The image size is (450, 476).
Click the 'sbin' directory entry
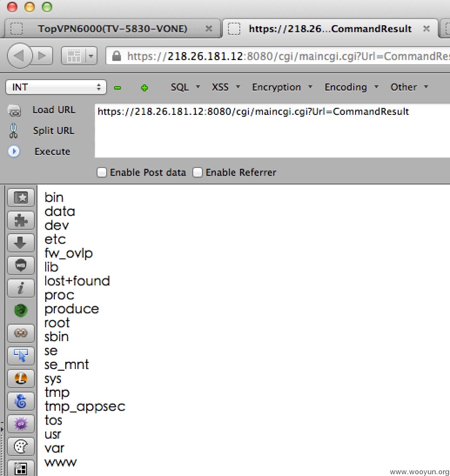point(57,337)
